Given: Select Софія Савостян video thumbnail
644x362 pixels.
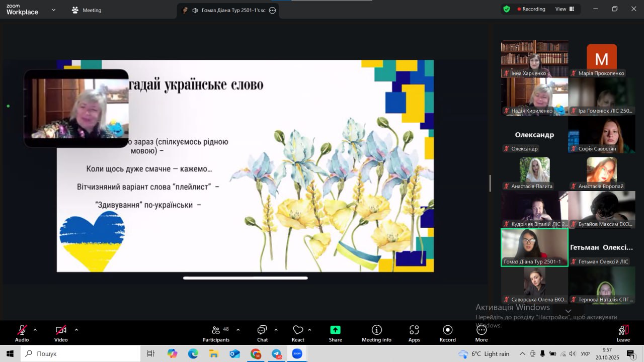Looking at the screenshot, I should click(x=602, y=134).
